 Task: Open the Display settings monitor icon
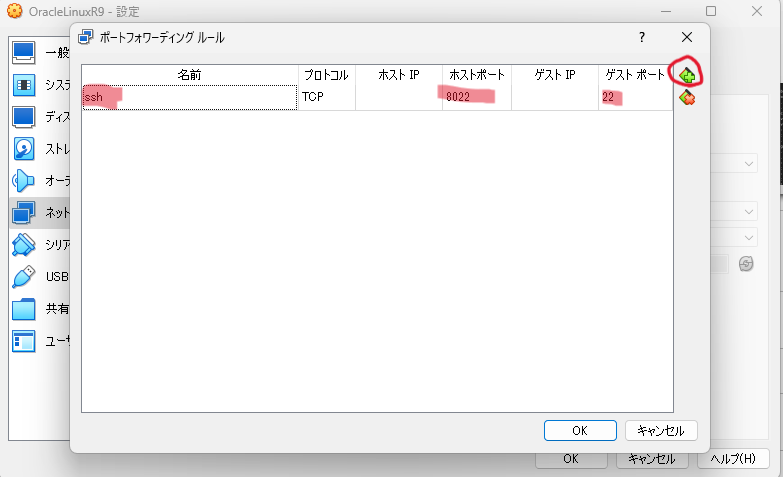point(24,116)
